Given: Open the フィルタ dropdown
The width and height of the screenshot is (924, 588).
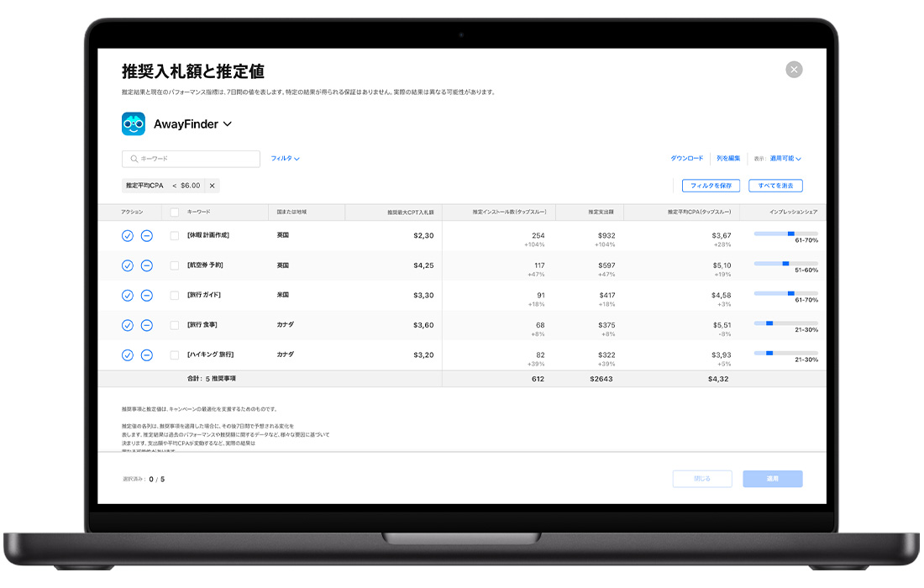Looking at the screenshot, I should point(285,159).
